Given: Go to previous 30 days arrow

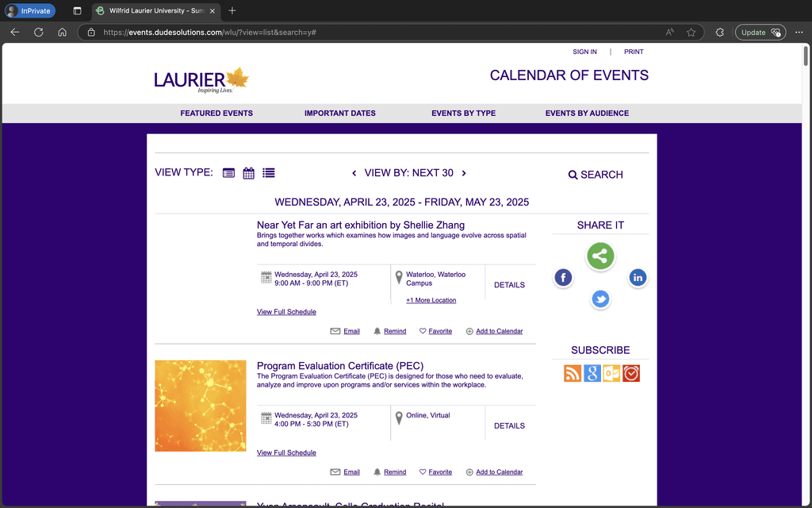Looking at the screenshot, I should coord(354,173).
